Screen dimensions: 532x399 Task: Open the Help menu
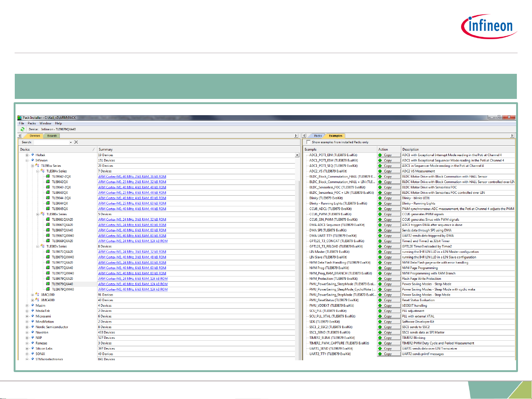(58, 123)
